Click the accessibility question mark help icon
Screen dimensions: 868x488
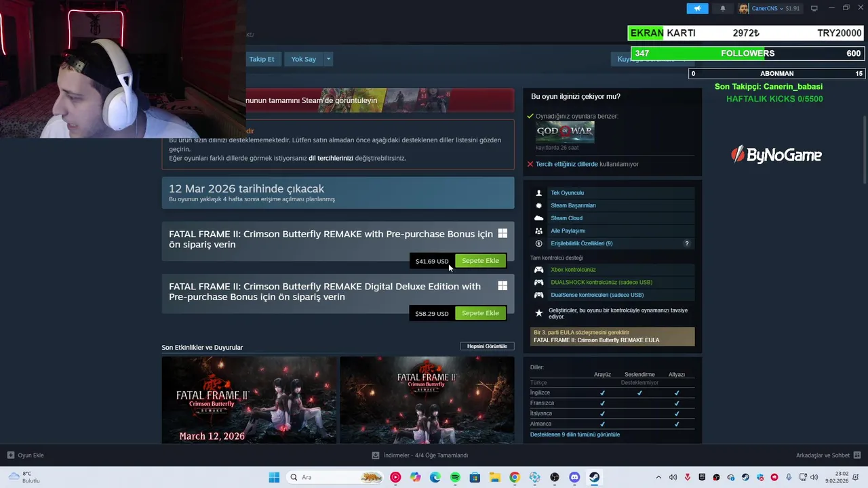[686, 243]
